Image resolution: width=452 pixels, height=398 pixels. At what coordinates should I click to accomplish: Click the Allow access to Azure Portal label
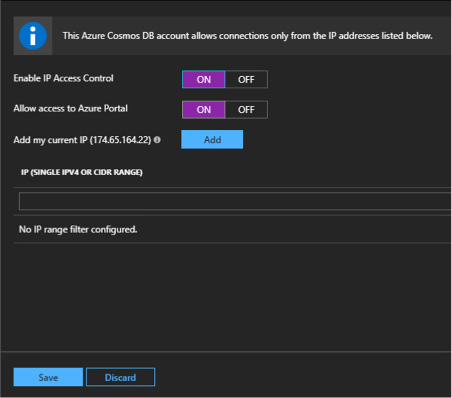pyautogui.click(x=70, y=109)
